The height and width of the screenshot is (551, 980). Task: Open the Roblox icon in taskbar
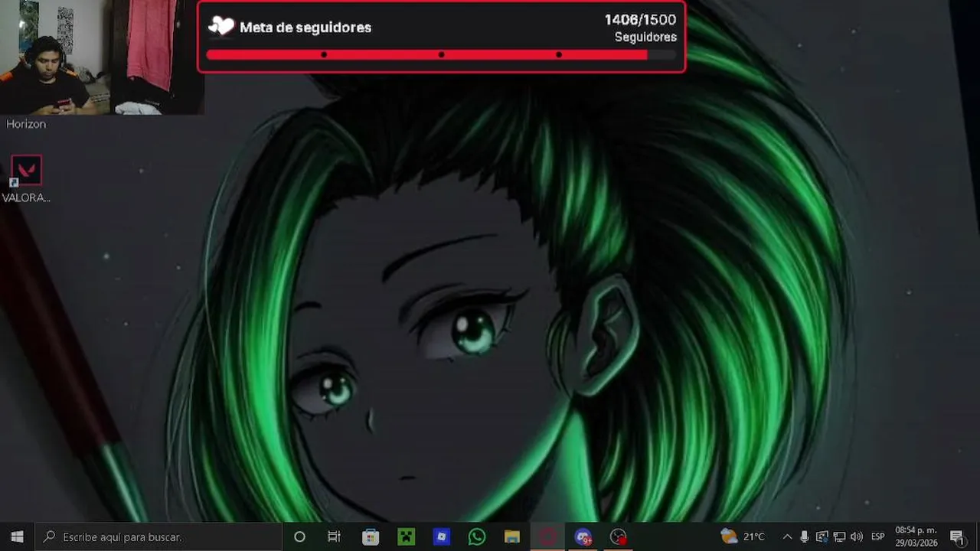tap(441, 536)
